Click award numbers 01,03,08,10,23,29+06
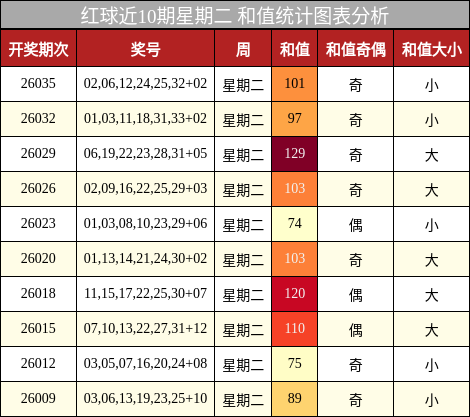 pyautogui.click(x=145, y=223)
